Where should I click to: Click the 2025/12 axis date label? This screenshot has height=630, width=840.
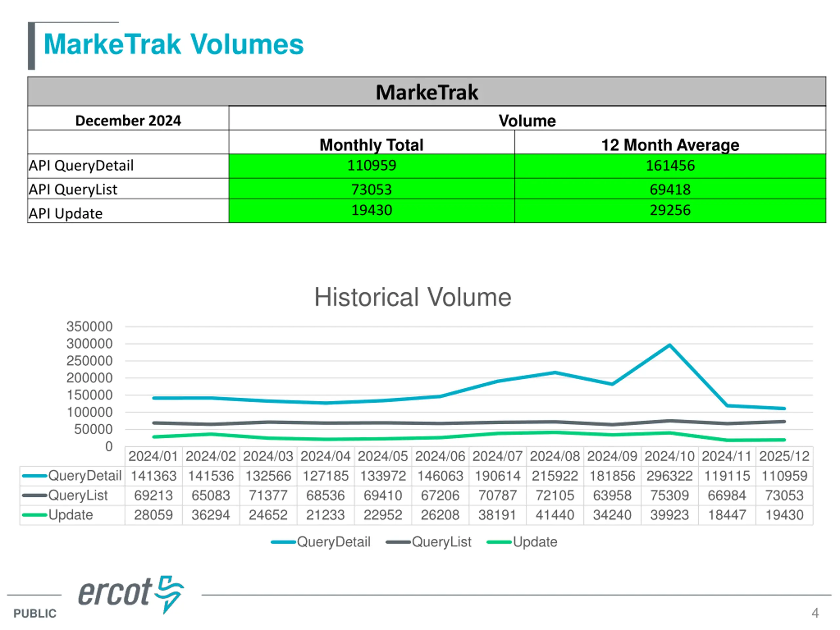[x=784, y=456]
